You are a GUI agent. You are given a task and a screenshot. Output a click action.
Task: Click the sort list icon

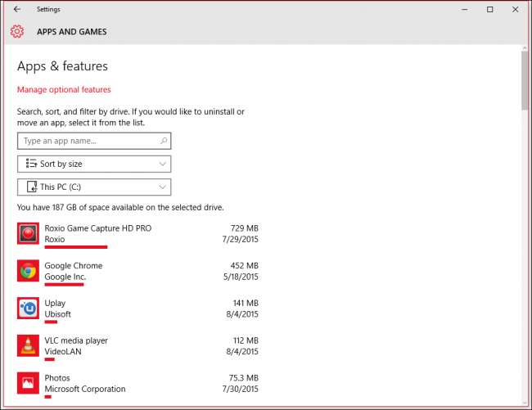click(x=32, y=164)
